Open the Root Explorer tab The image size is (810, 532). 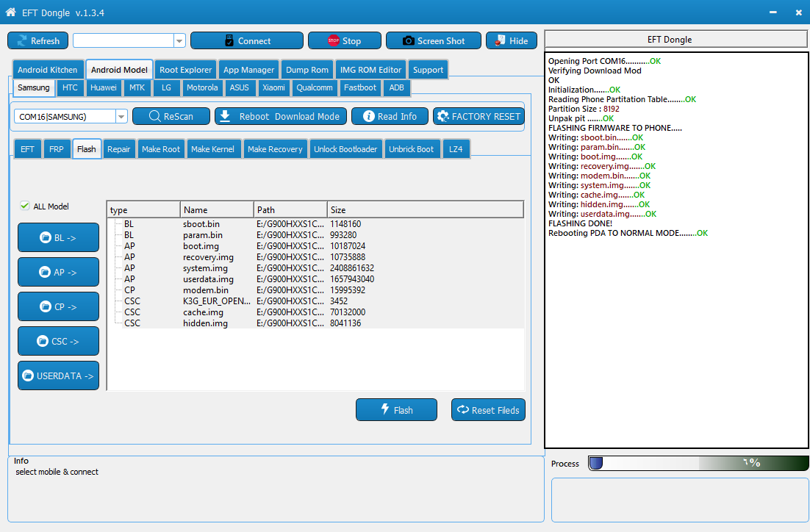click(185, 70)
